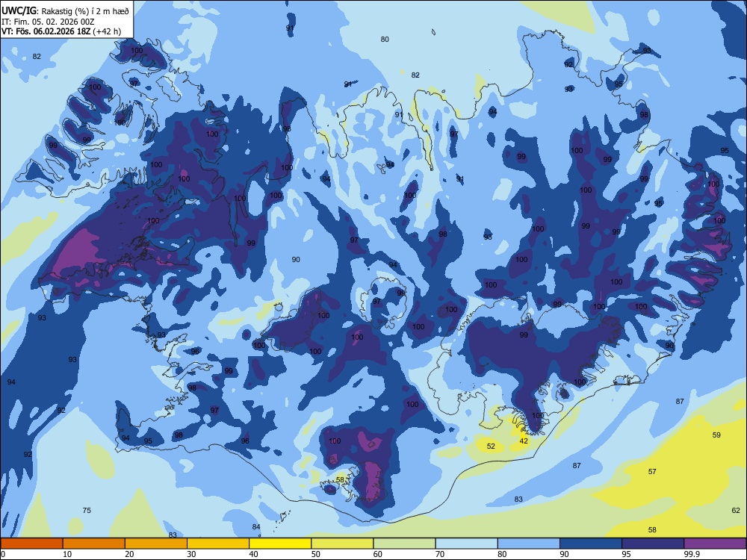
Task: Click the map value '59' in southeast ocean
Action: point(716,435)
